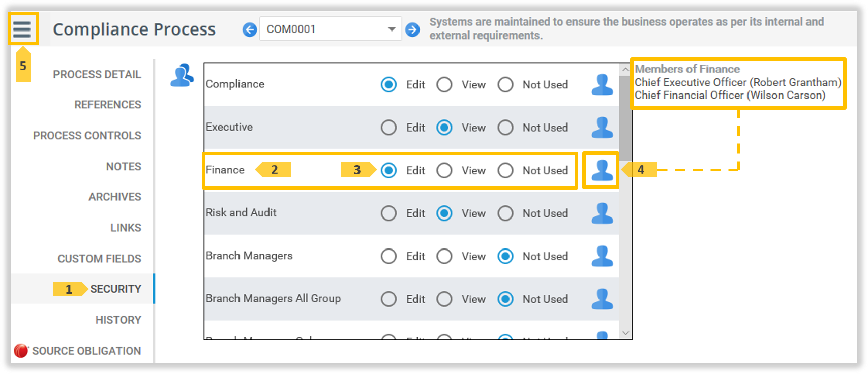Screen dimensions: 868x374
Task: Open the Process Detail section
Action: click(97, 74)
